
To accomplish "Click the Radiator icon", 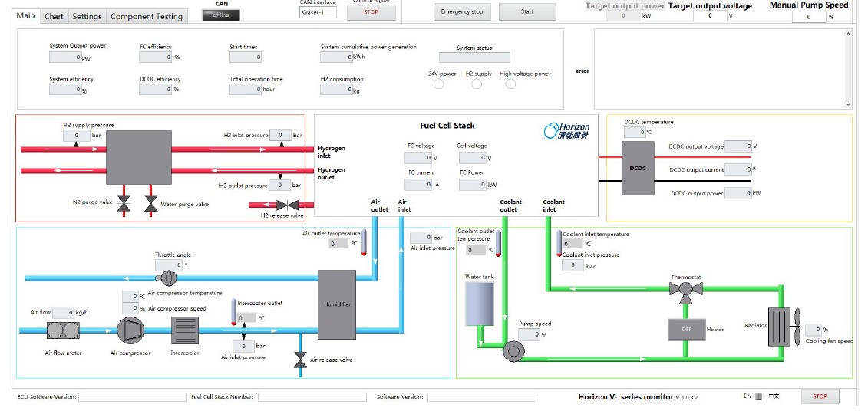I will (x=781, y=327).
